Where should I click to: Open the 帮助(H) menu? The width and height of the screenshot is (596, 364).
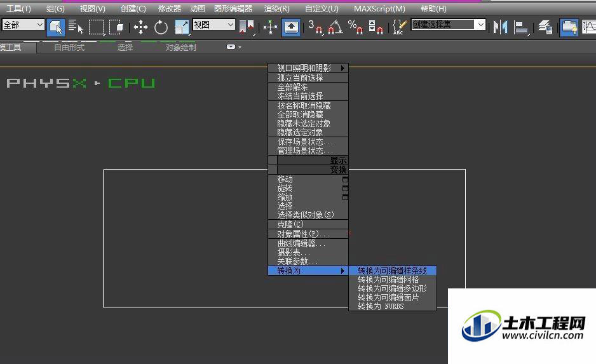(433, 8)
